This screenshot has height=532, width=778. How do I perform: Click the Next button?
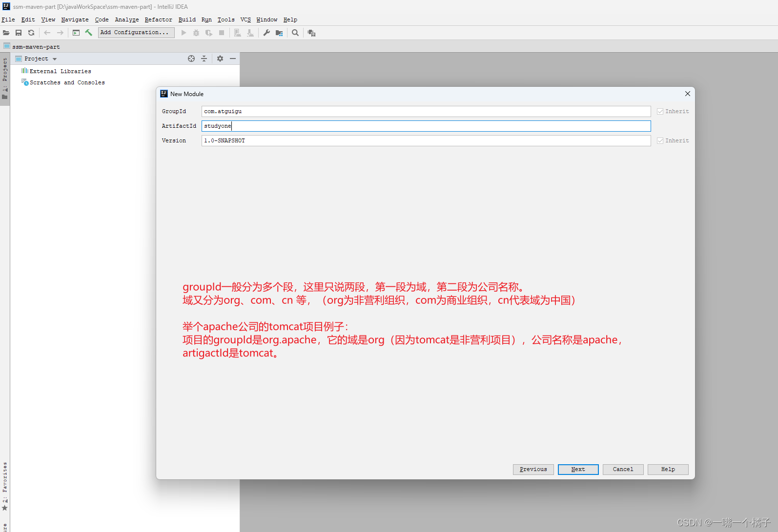578,469
